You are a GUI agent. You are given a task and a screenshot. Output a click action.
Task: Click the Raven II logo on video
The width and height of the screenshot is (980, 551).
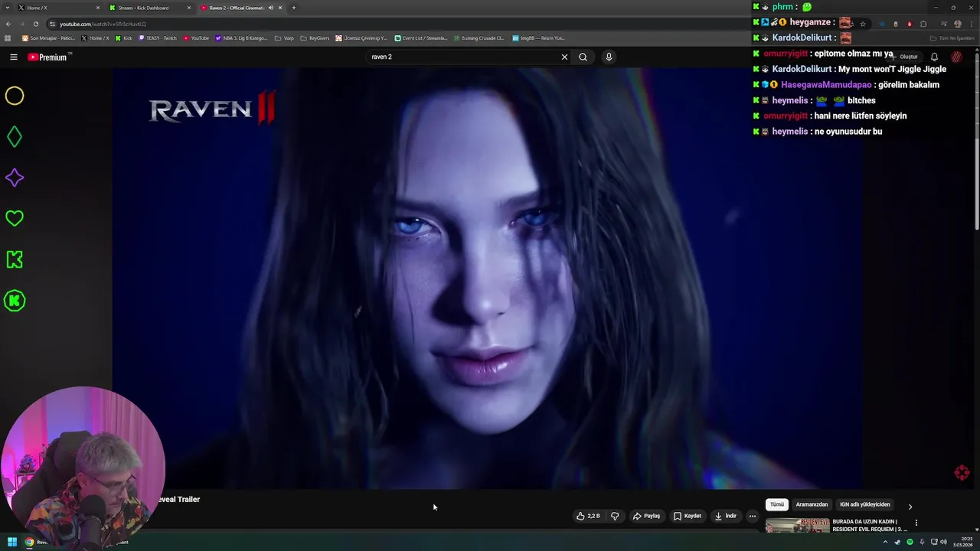[211, 109]
